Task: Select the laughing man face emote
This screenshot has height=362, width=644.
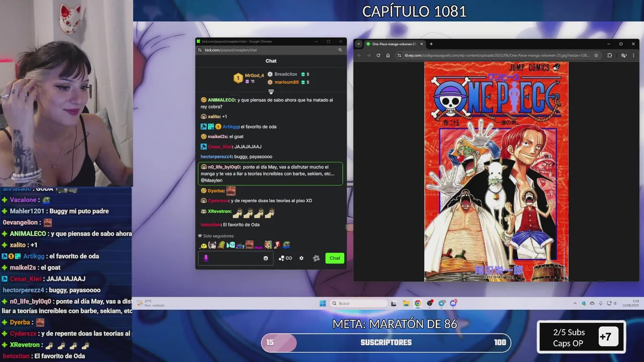Action: pos(250,245)
